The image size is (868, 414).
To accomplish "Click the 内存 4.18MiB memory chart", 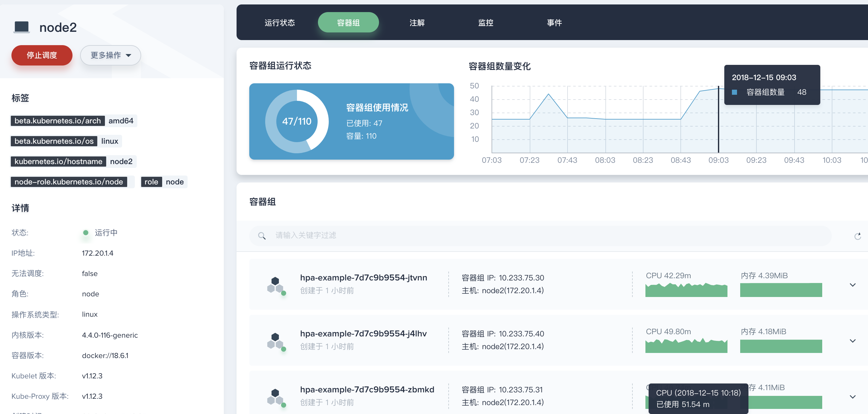I will tap(781, 346).
